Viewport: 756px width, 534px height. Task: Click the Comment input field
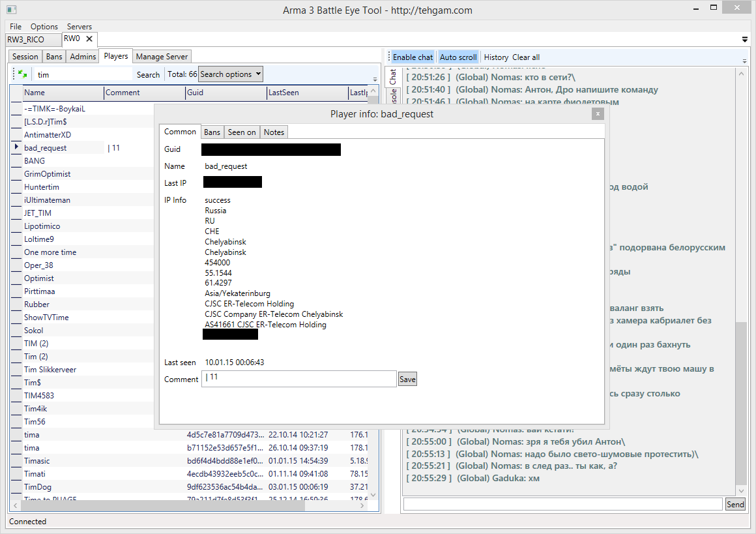(x=299, y=379)
